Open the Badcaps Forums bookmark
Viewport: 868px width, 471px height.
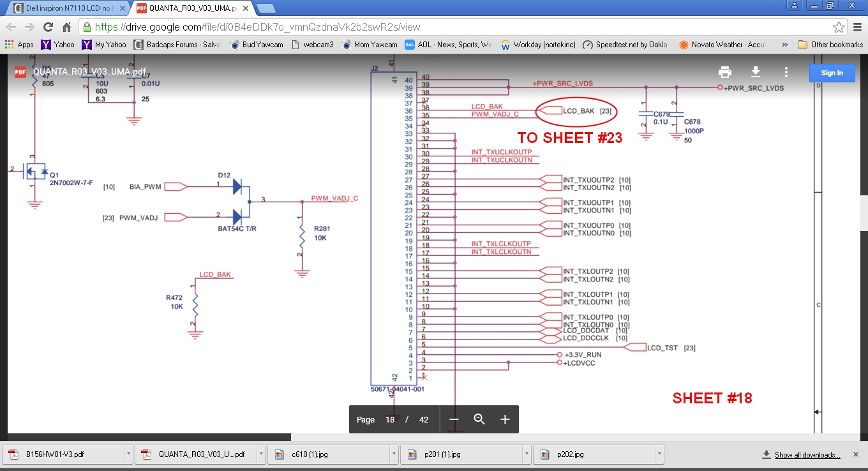pyautogui.click(x=172, y=45)
